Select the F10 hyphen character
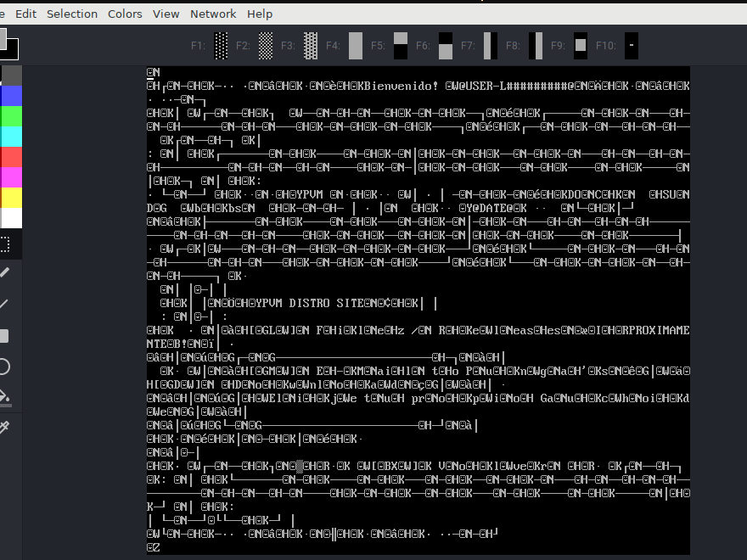The height and width of the screenshot is (560, 747). click(x=630, y=45)
